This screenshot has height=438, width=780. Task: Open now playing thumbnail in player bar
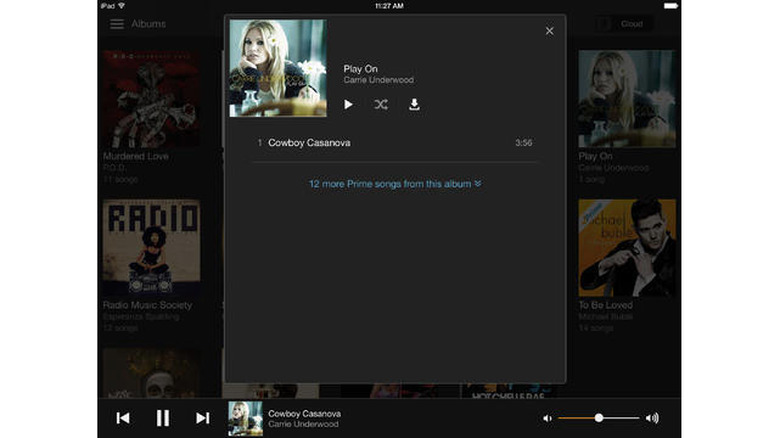pos(245,419)
